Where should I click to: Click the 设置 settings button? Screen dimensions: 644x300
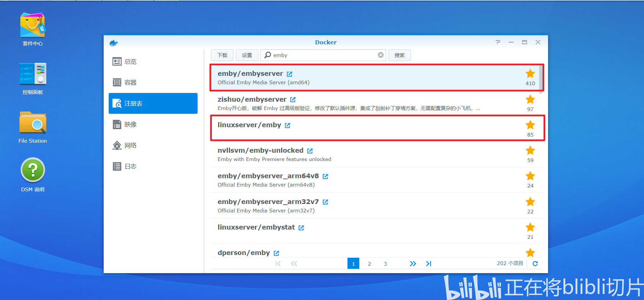[247, 55]
